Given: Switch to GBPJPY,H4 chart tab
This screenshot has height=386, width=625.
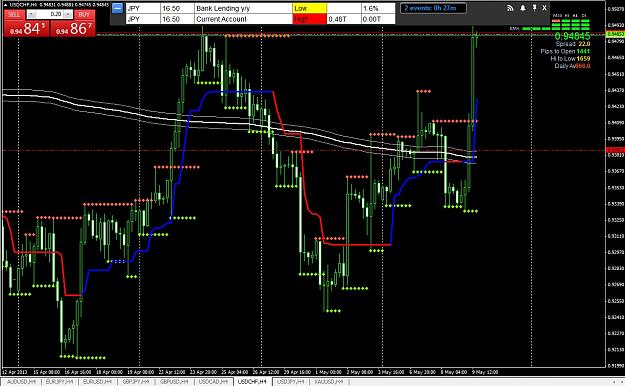Looking at the screenshot, I should [135, 382].
